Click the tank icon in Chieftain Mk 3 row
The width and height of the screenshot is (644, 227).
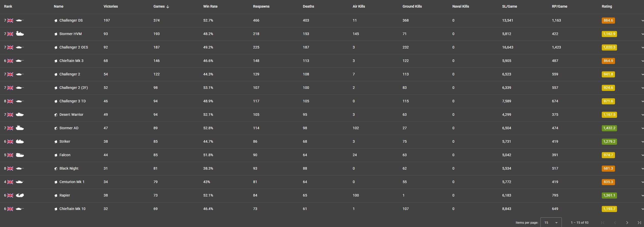20,61
